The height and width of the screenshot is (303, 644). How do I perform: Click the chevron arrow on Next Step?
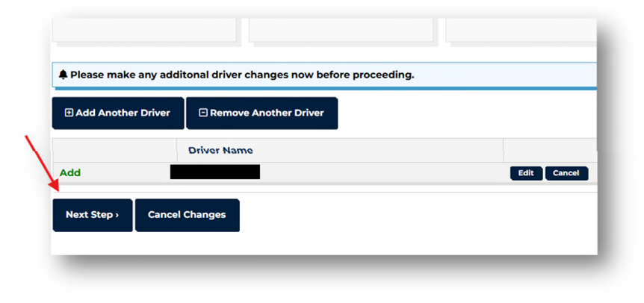(117, 215)
